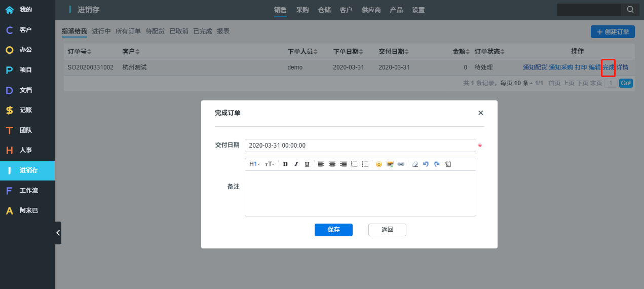Screen dimensions: 644x289
Task: Undo last edit in the remarks editor
Action: click(426, 164)
